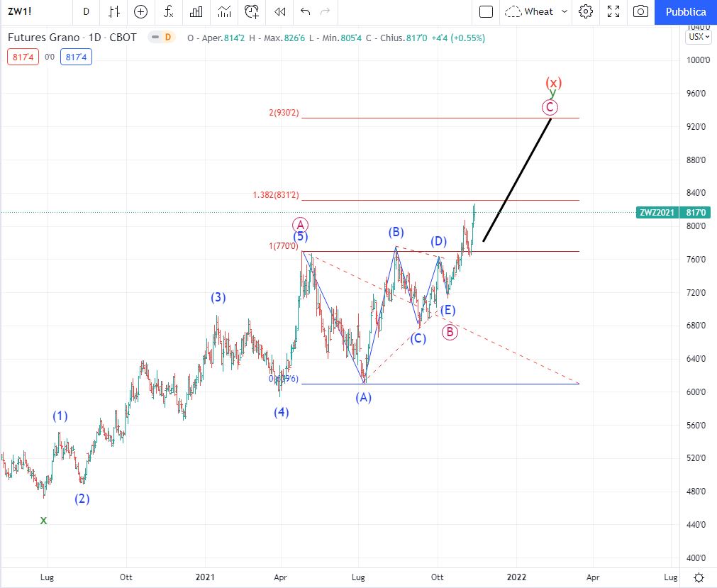Image resolution: width=717 pixels, height=588 pixels.
Task: Click the Futures Grano chart title
Action: [x=72, y=38]
